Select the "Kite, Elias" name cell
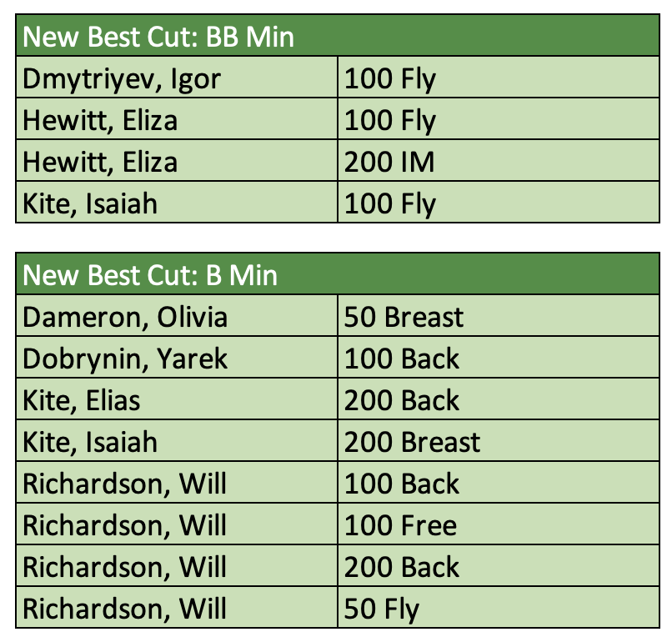 [x=82, y=400]
